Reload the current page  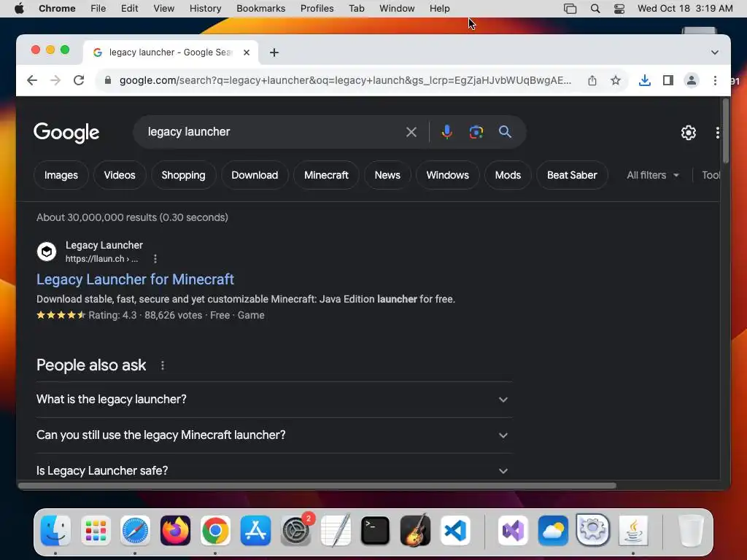click(x=79, y=80)
